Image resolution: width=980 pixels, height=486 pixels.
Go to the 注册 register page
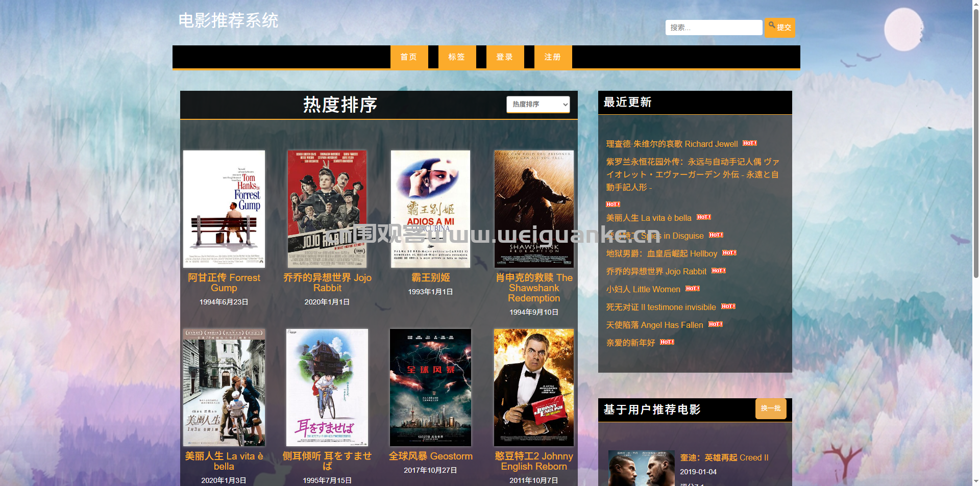pos(553,57)
